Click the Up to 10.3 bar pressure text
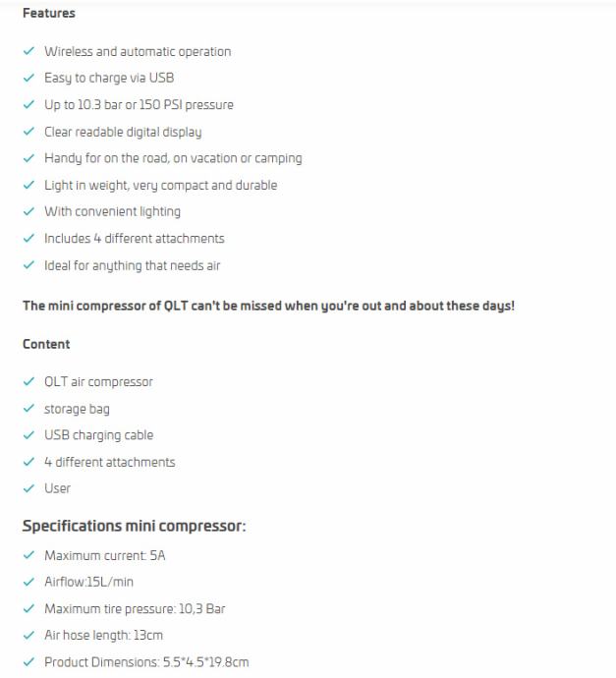 coord(139,105)
